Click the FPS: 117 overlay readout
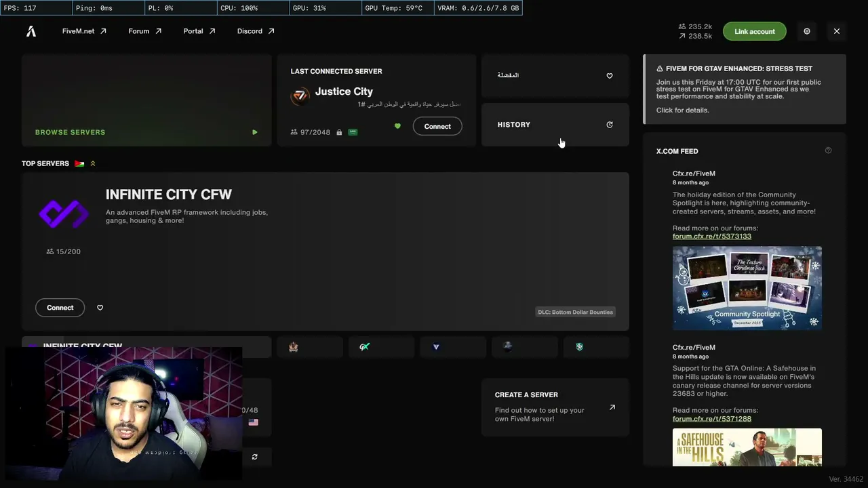Image resolution: width=868 pixels, height=488 pixels. tap(36, 8)
